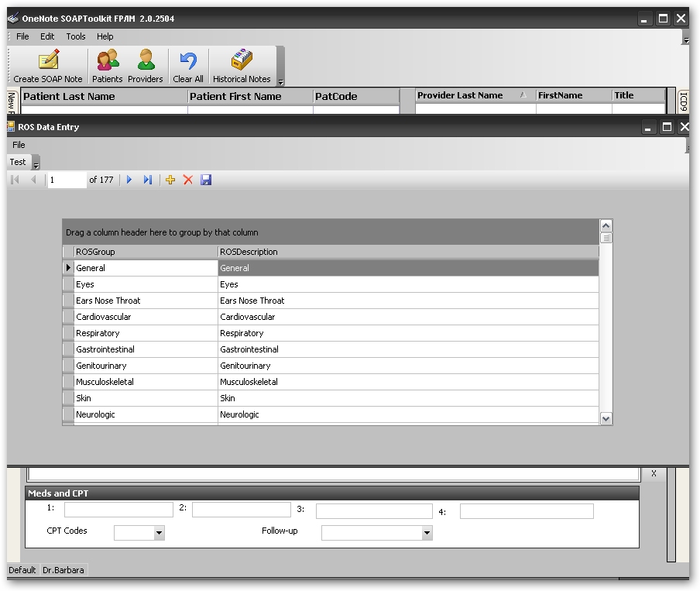Open the Edit menu
This screenshot has height=591, width=700.
pos(47,36)
